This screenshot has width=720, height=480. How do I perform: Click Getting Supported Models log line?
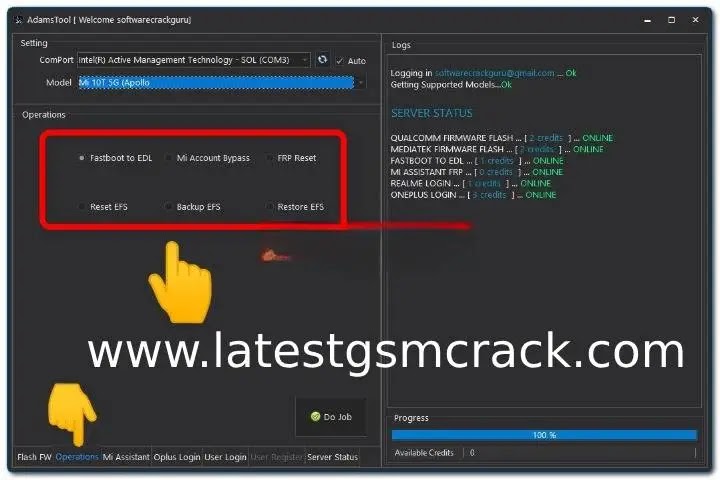point(451,85)
